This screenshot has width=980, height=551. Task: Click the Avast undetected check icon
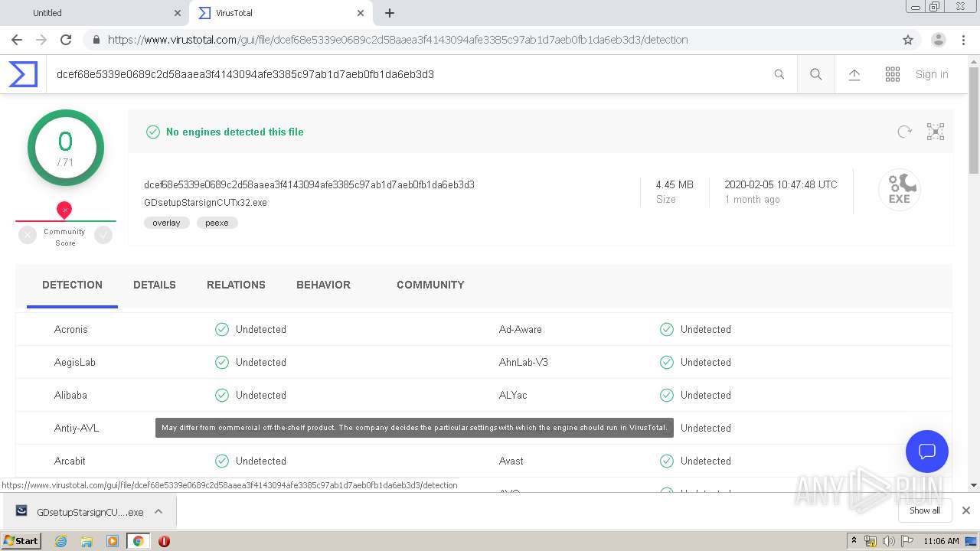(667, 461)
